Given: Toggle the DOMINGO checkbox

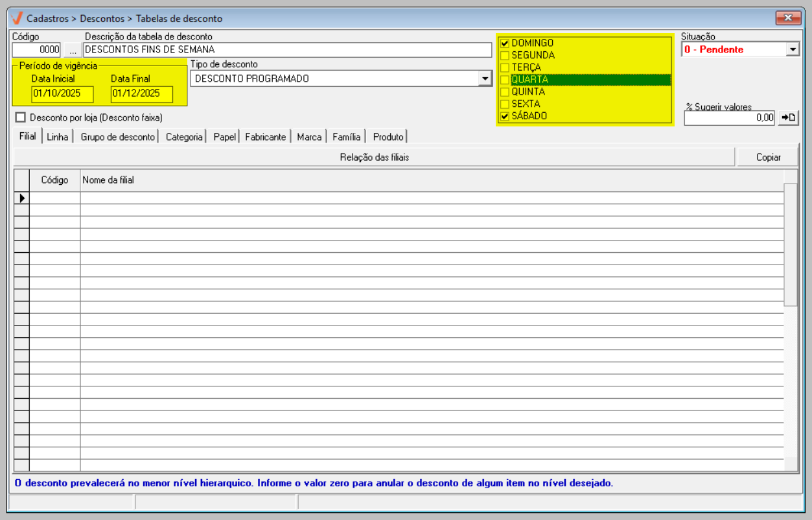Looking at the screenshot, I should [x=504, y=43].
